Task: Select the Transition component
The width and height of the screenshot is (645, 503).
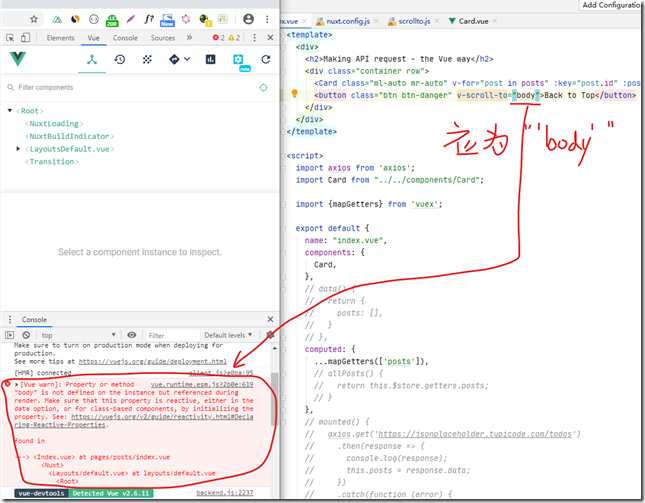Action: pyautogui.click(x=52, y=162)
